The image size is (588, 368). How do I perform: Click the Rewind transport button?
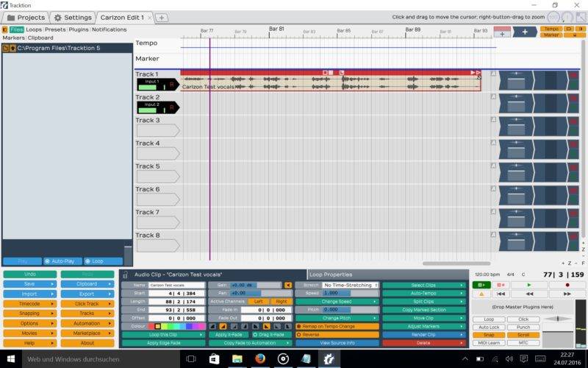point(528,294)
